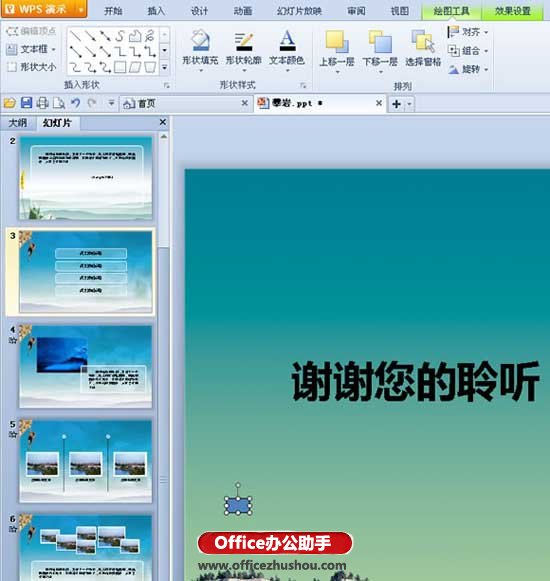Close the 首页 home document tab
This screenshot has width=550, height=581.
click(x=244, y=103)
